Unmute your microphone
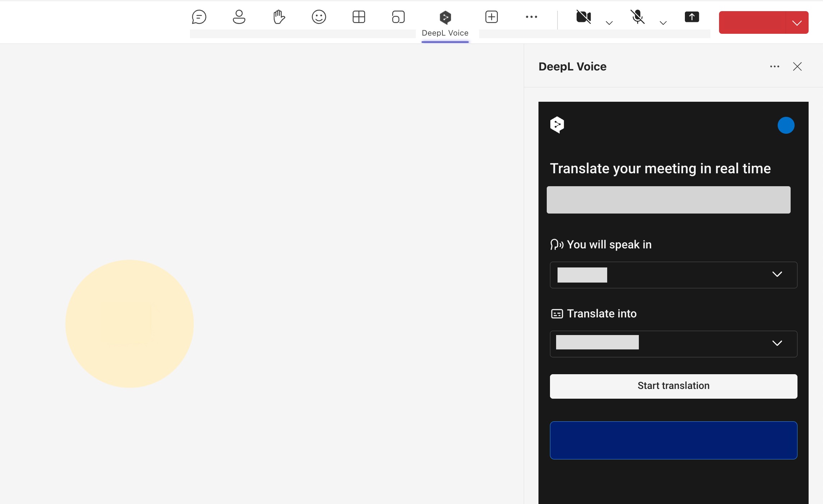The height and width of the screenshot is (504, 823). tap(638, 17)
